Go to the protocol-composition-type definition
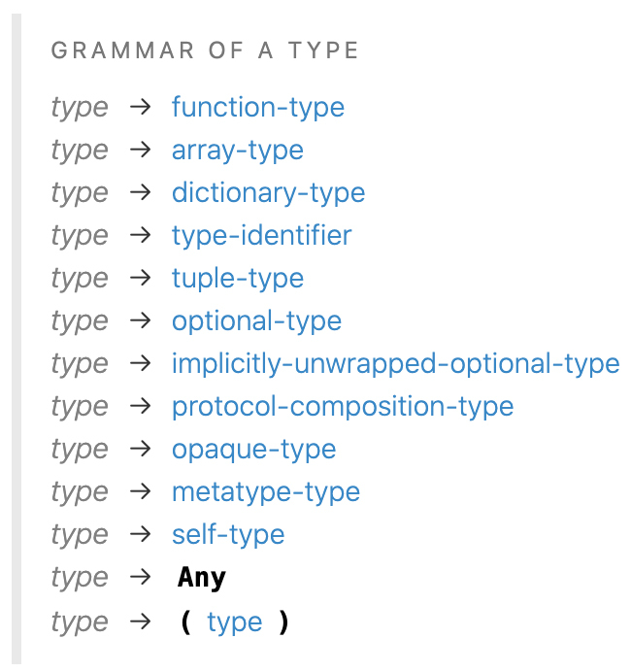 (x=343, y=406)
